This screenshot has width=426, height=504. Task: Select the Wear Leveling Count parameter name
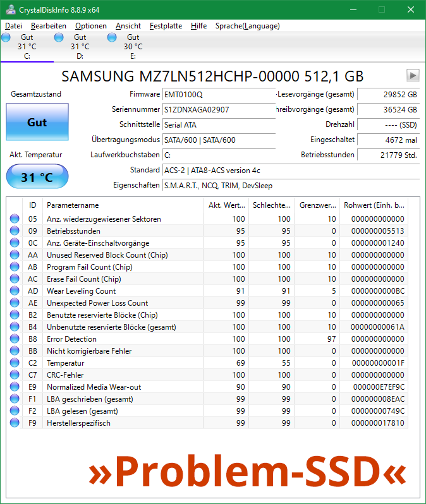point(81,291)
